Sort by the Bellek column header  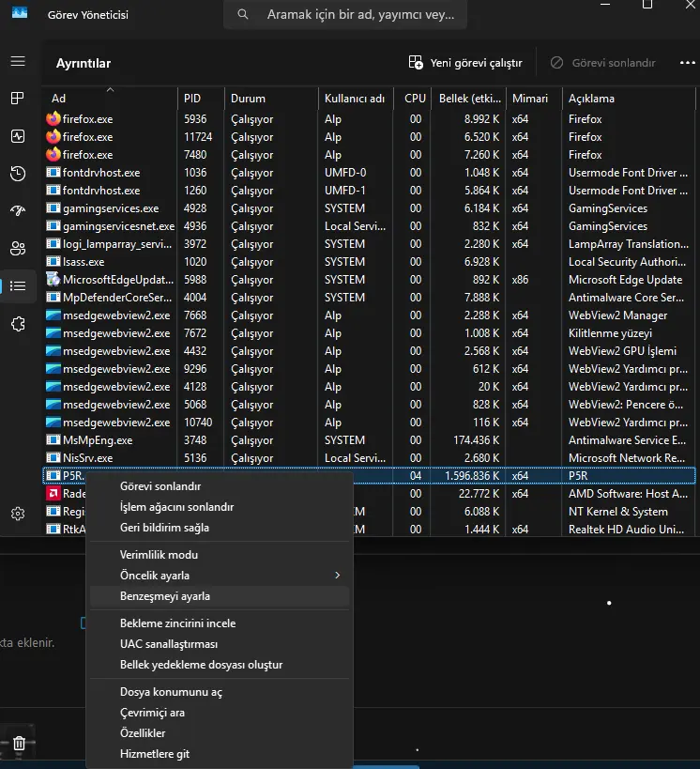click(x=468, y=98)
